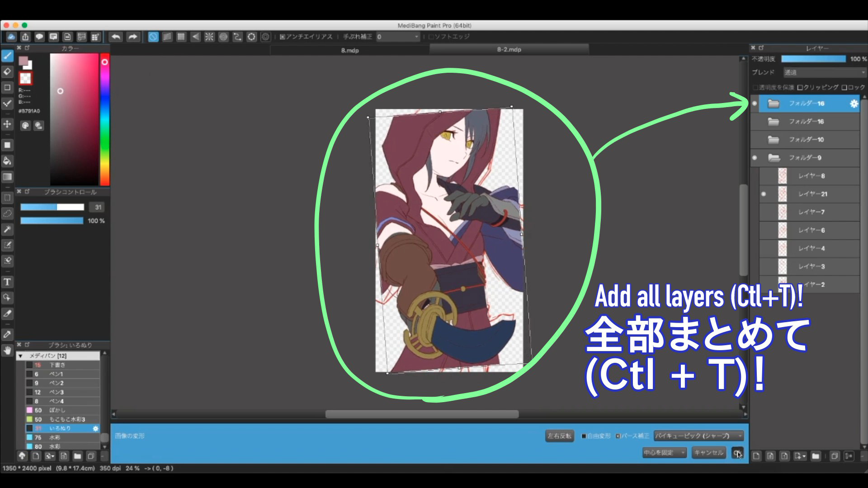Select the Hand pan tool

(7, 350)
